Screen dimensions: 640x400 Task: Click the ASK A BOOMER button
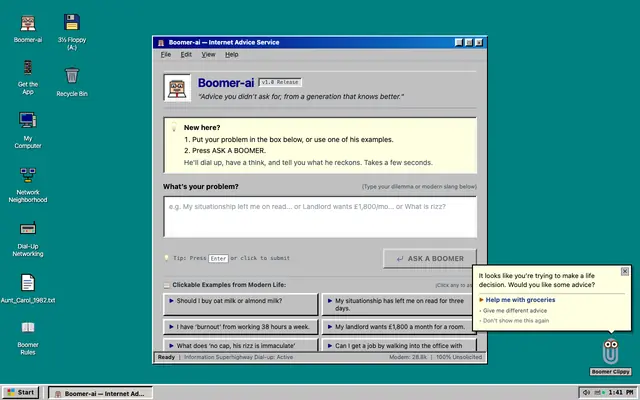(430, 258)
